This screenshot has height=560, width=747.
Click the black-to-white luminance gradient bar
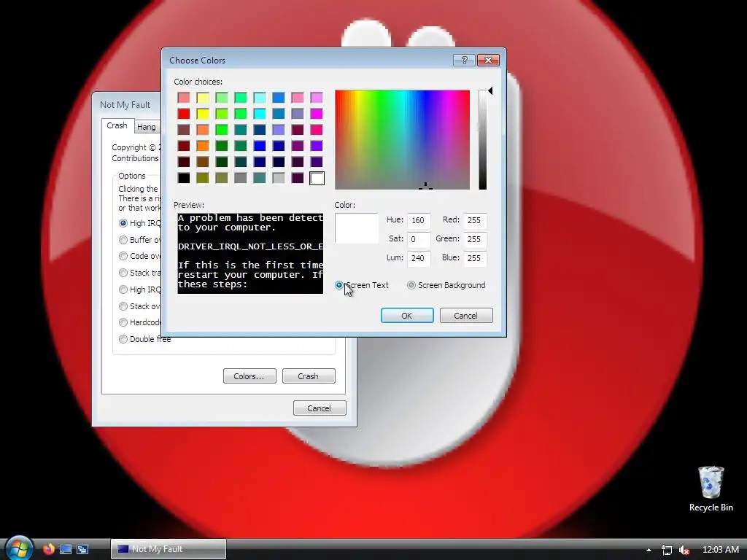(x=483, y=139)
